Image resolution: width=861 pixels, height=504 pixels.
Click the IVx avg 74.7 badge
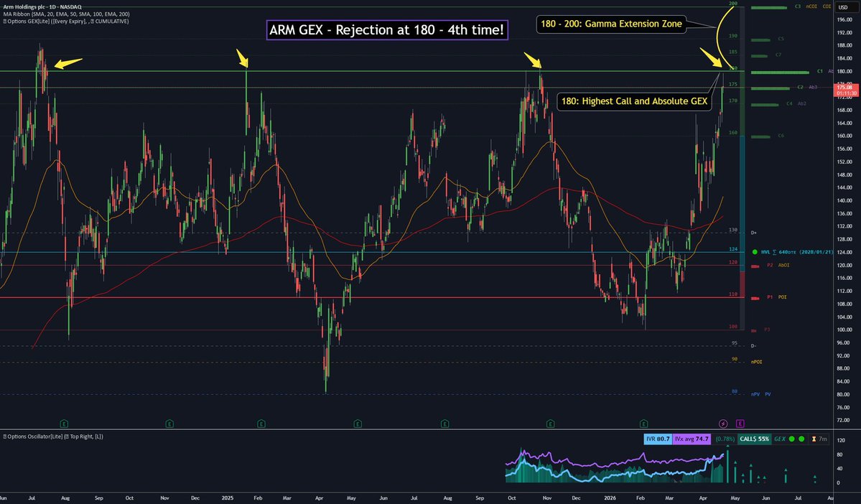pos(692,439)
